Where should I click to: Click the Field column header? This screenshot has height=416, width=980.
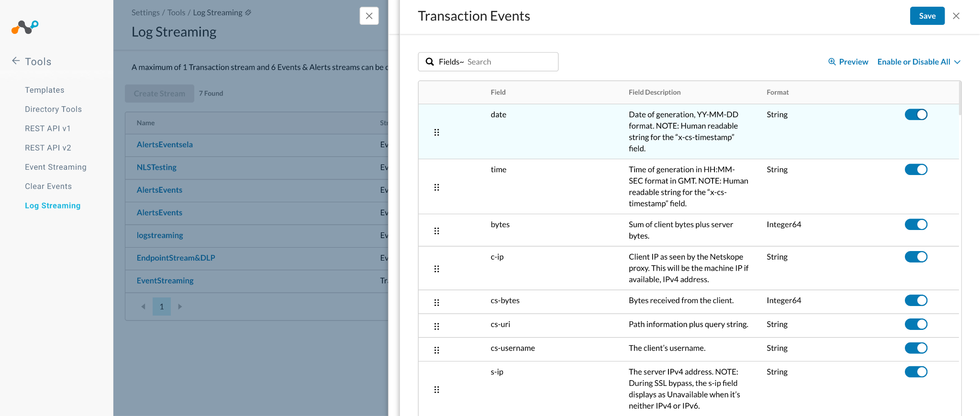coord(498,92)
